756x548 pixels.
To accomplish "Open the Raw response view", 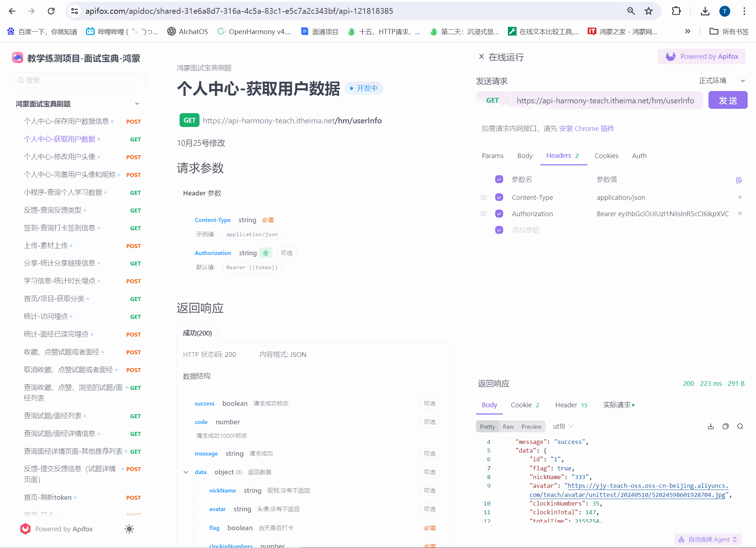I will [508, 427].
